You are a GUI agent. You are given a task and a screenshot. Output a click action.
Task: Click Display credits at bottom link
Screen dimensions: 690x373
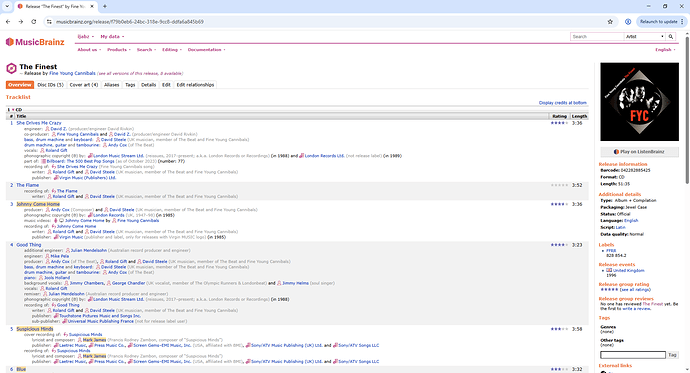tap(562, 103)
